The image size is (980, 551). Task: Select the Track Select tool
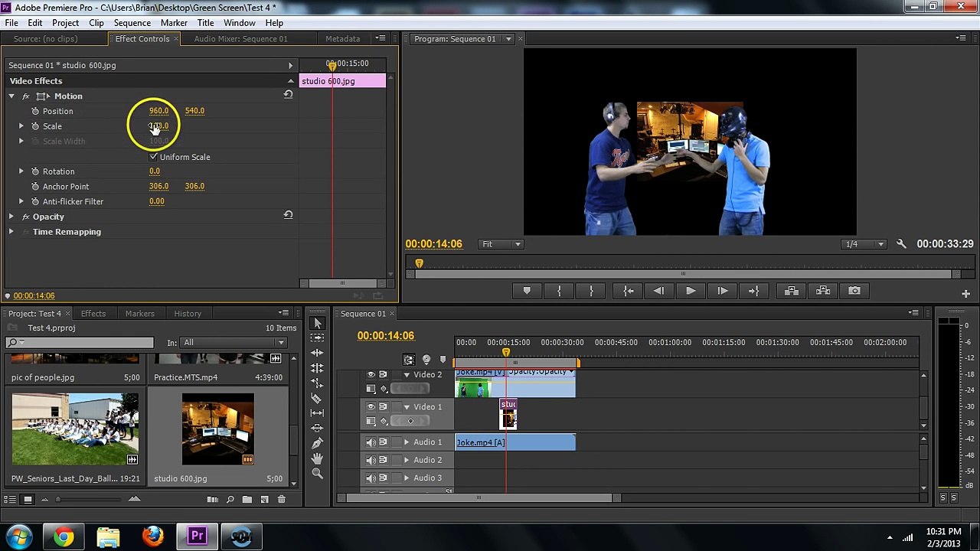coord(317,337)
